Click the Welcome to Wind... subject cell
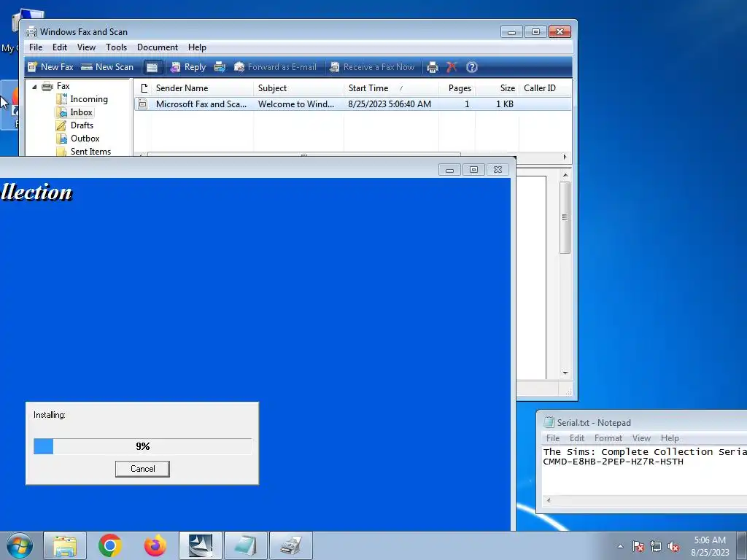747x560 pixels. click(296, 104)
